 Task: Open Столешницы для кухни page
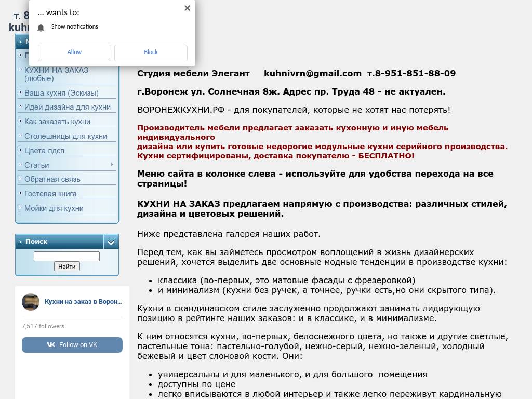[x=65, y=136]
